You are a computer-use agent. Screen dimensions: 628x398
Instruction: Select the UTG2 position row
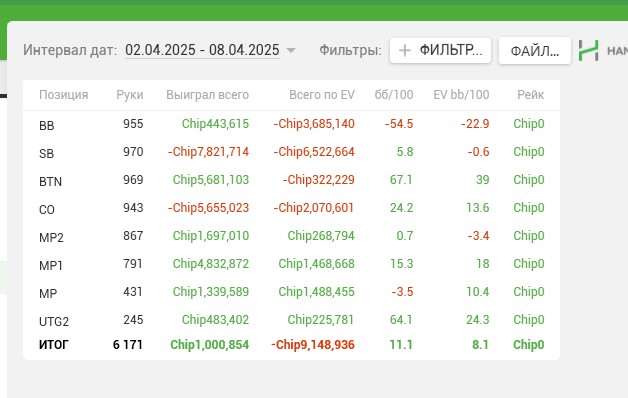coord(292,320)
